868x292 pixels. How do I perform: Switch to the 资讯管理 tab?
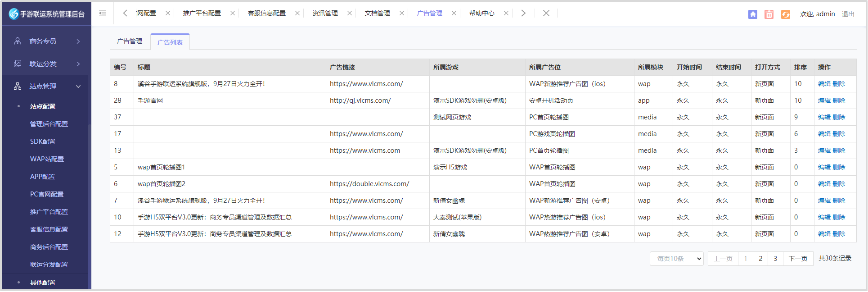pyautogui.click(x=325, y=14)
